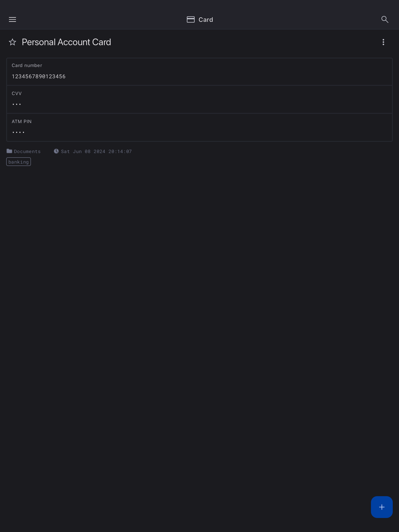Open the hamburger navigation menu
The height and width of the screenshot is (532, 399).
[12, 19]
